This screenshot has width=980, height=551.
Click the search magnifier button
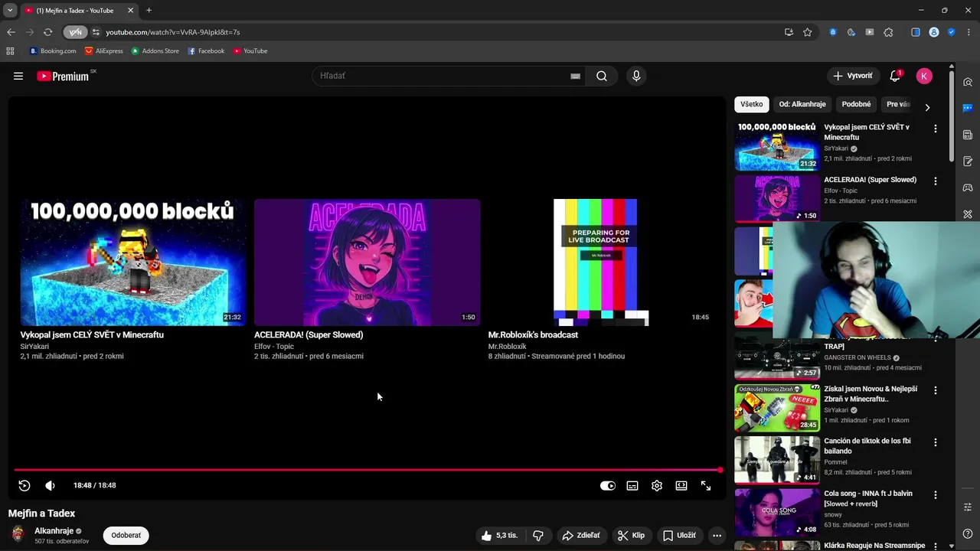coord(602,76)
